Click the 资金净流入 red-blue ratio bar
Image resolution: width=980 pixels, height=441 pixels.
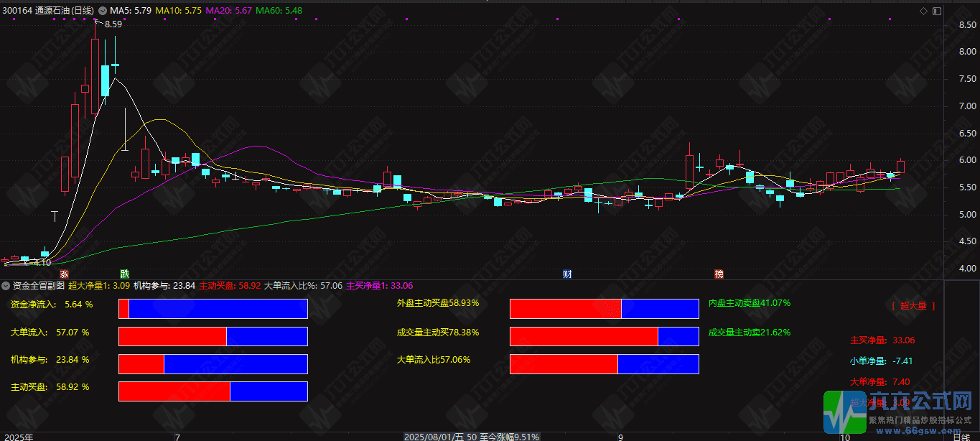pos(213,309)
